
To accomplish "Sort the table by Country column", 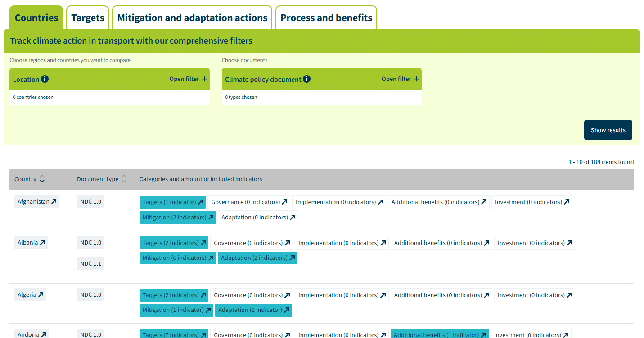I will click(x=42, y=179).
